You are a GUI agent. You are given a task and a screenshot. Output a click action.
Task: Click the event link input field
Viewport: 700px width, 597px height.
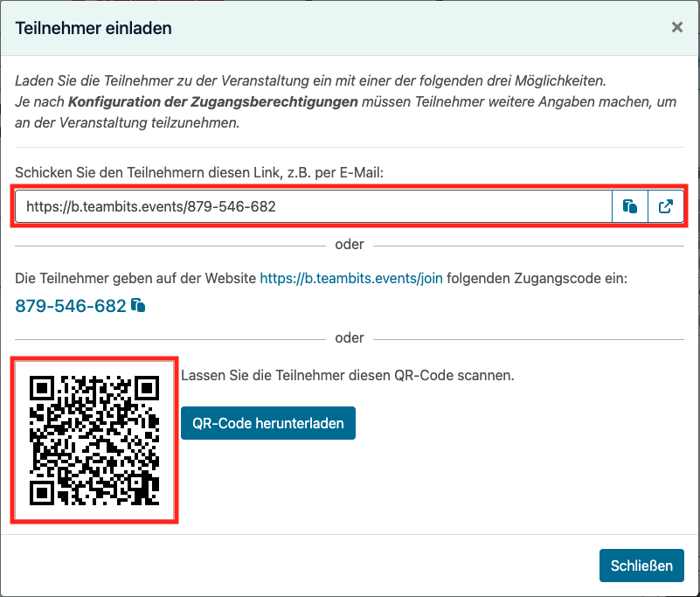click(314, 206)
